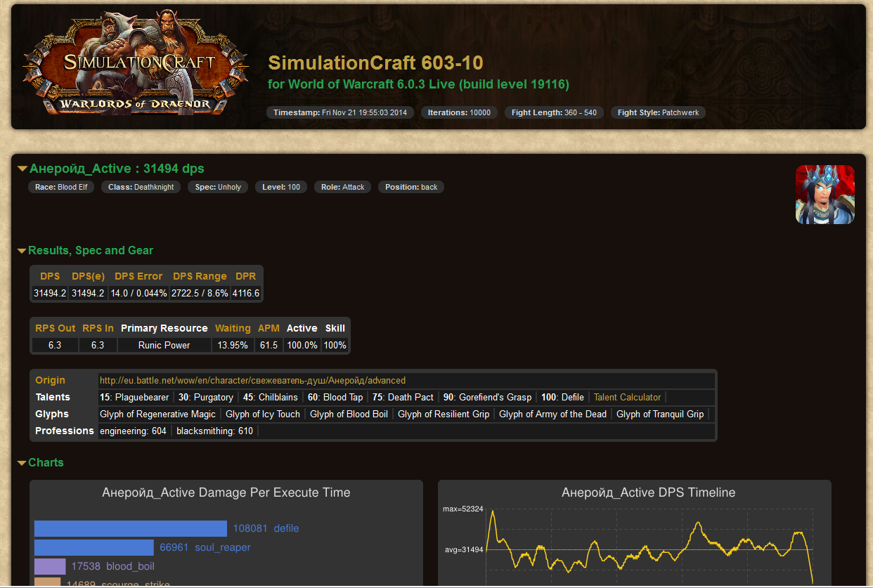Click the RPS Out column header
The height and width of the screenshot is (588, 873).
point(55,328)
